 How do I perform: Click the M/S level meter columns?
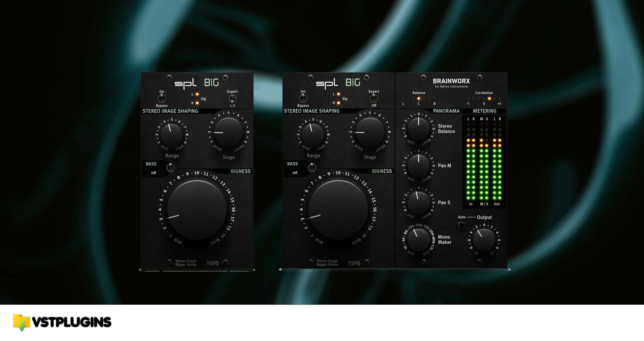coord(484,161)
